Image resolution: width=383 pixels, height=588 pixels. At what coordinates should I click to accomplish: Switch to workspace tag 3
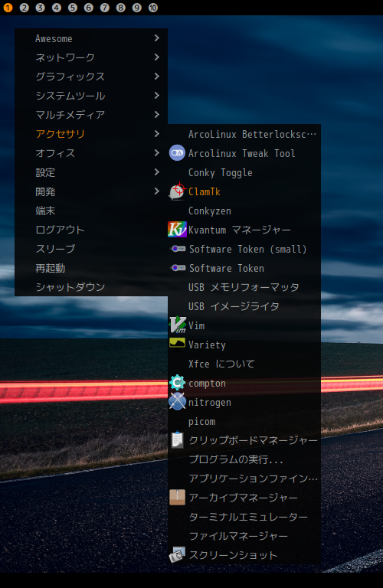(40, 8)
